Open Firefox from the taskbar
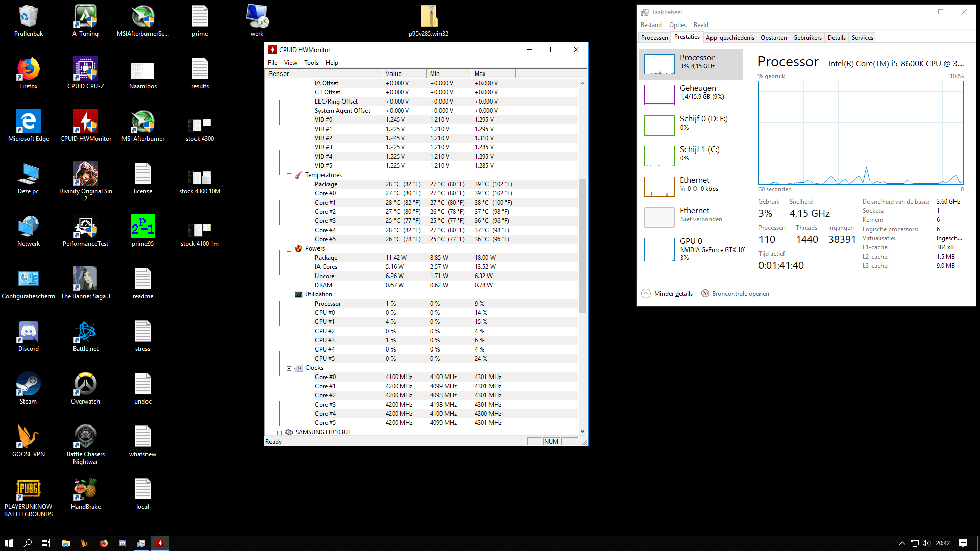Screen dimensions: 980x551 pyautogui.click(x=104, y=543)
